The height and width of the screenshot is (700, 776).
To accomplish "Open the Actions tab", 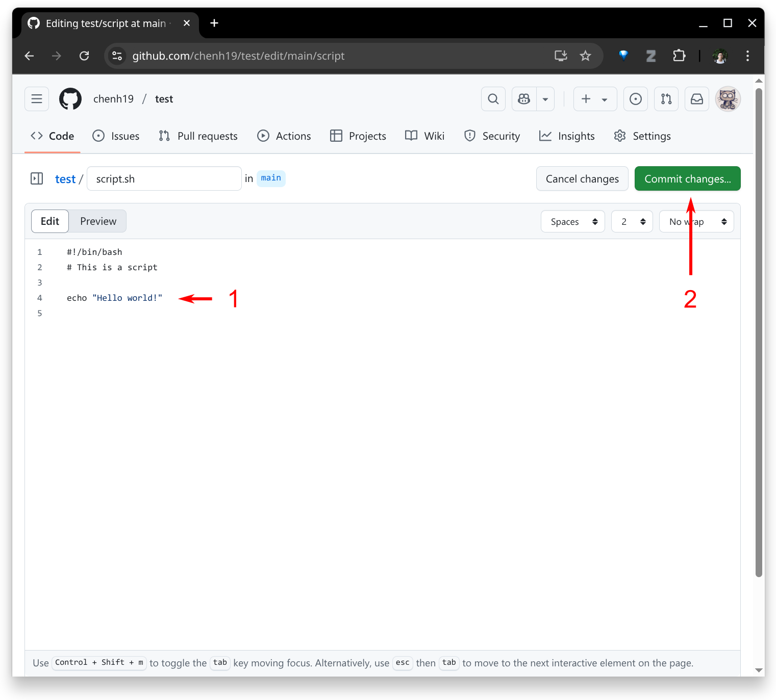I will [284, 136].
